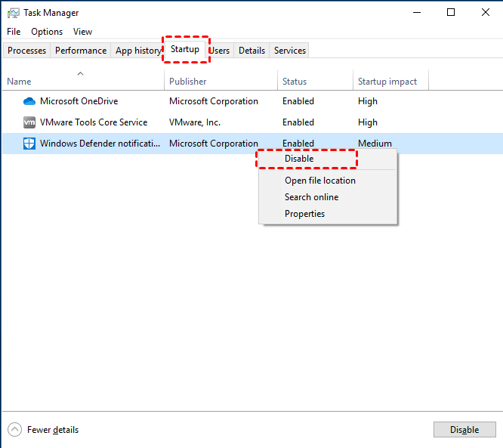Open the Options menu
503x448 pixels.
[47, 32]
